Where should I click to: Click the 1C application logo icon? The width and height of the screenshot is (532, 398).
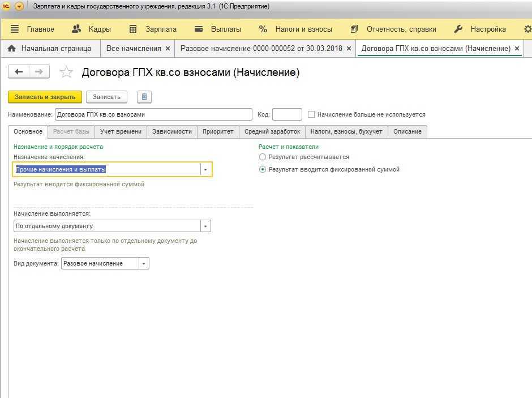6,6
